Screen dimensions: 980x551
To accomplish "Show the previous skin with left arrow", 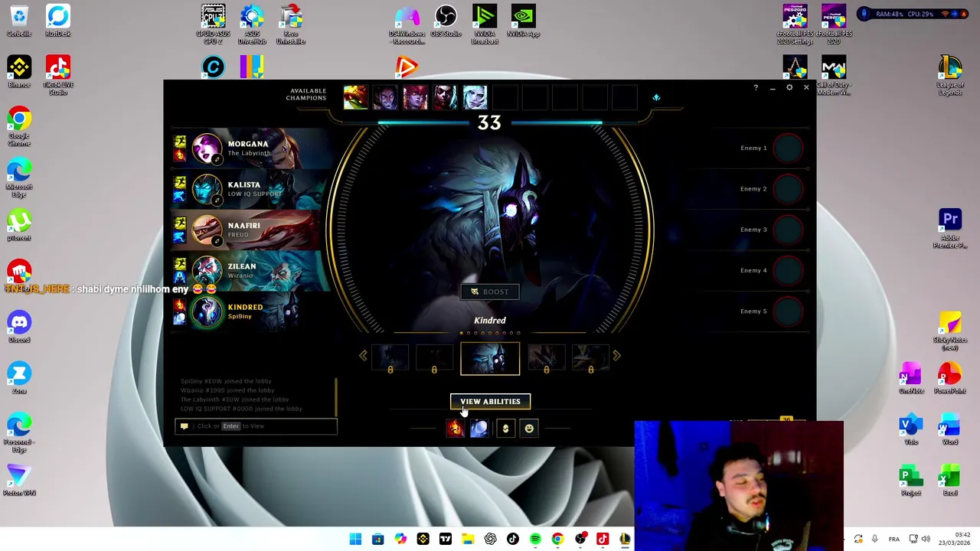I will pyautogui.click(x=363, y=355).
